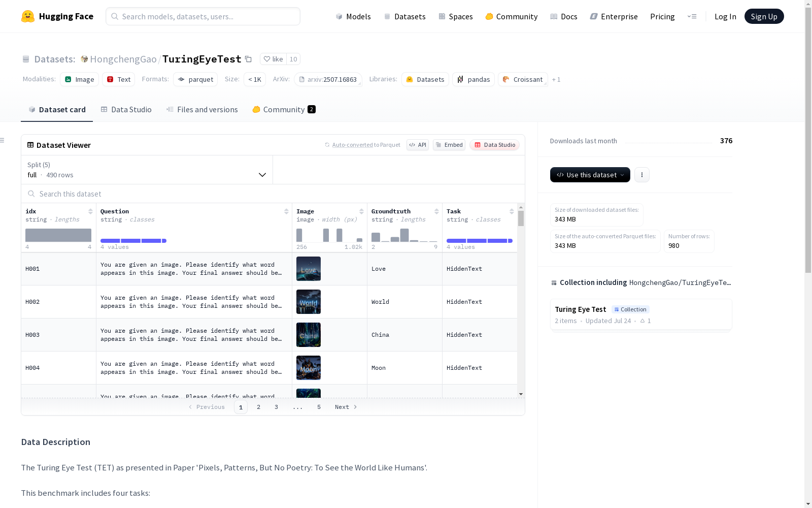Click the HongchengGao avatar icon
Image resolution: width=812 pixels, height=508 pixels.
[84, 59]
